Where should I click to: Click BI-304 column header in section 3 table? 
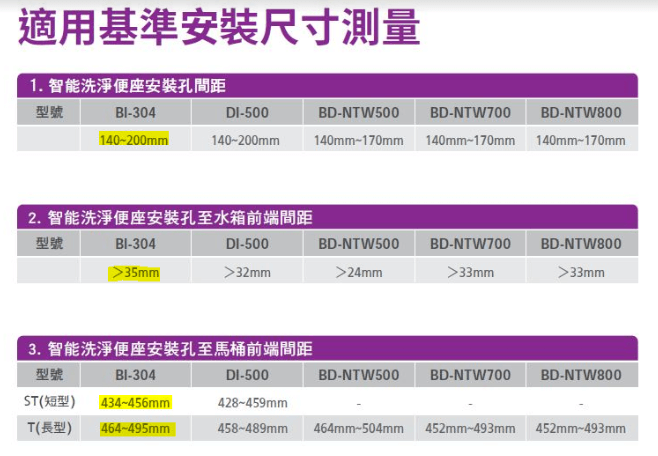tap(136, 375)
